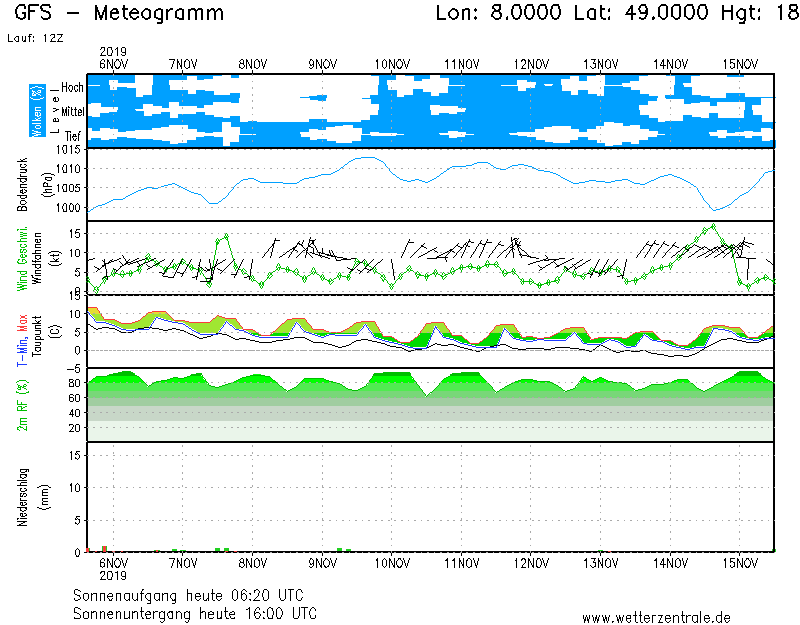Click the "(C)" temperature unit label

pos(55,332)
